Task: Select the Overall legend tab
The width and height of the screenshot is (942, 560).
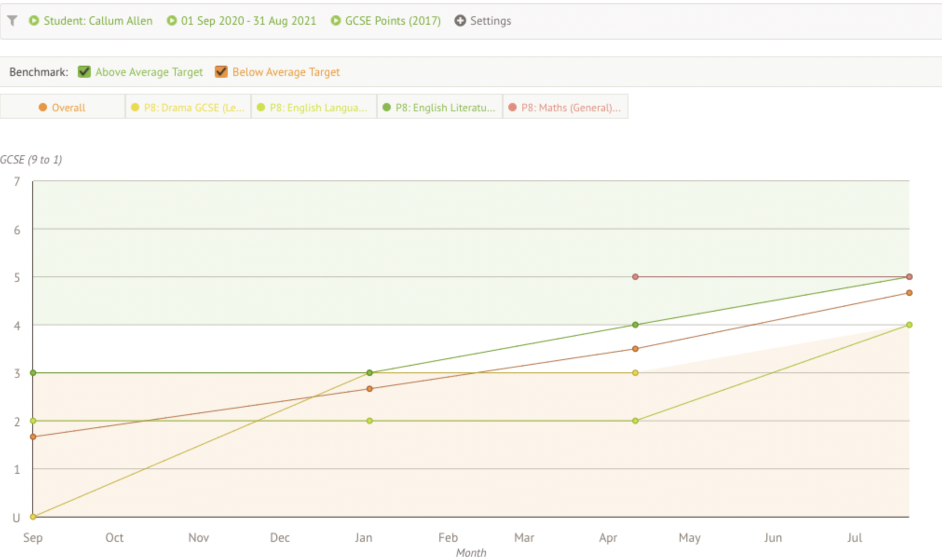Action: tap(68, 108)
